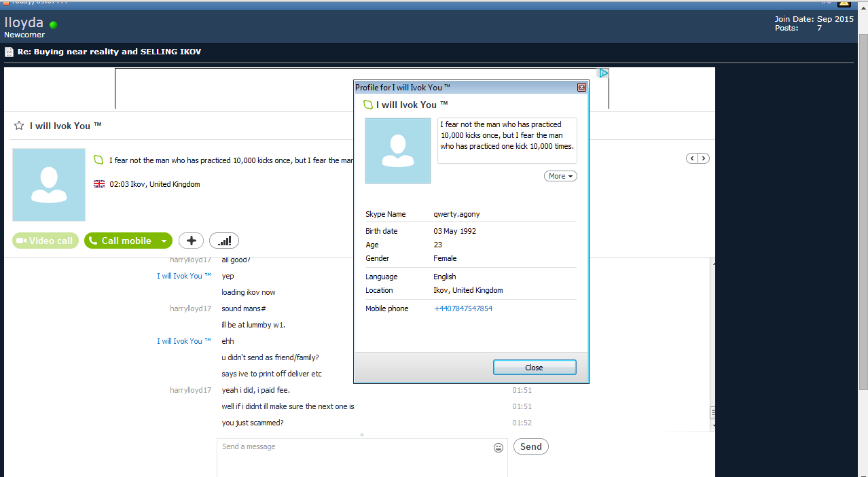The width and height of the screenshot is (868, 477).
Task: Click the Gender value Female
Action: tap(445, 258)
